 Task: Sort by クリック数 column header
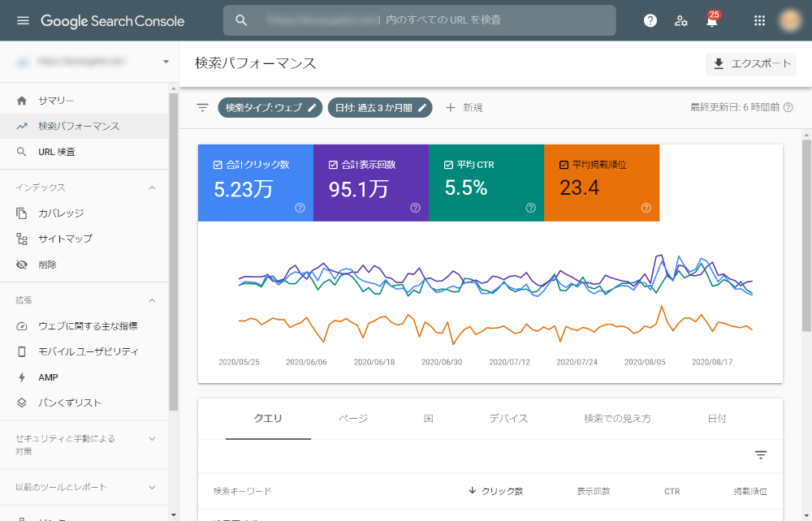tap(495, 491)
